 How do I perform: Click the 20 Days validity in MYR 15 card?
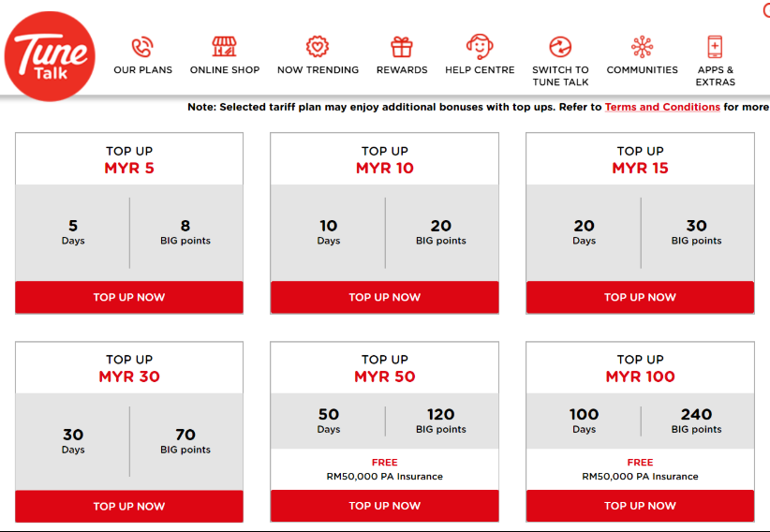pyautogui.click(x=584, y=232)
